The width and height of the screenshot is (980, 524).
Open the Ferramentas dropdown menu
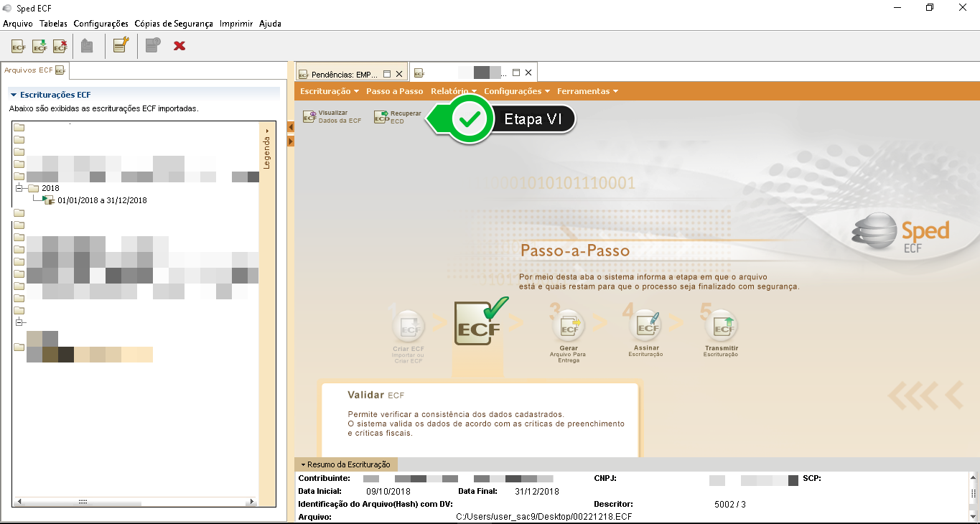[587, 91]
